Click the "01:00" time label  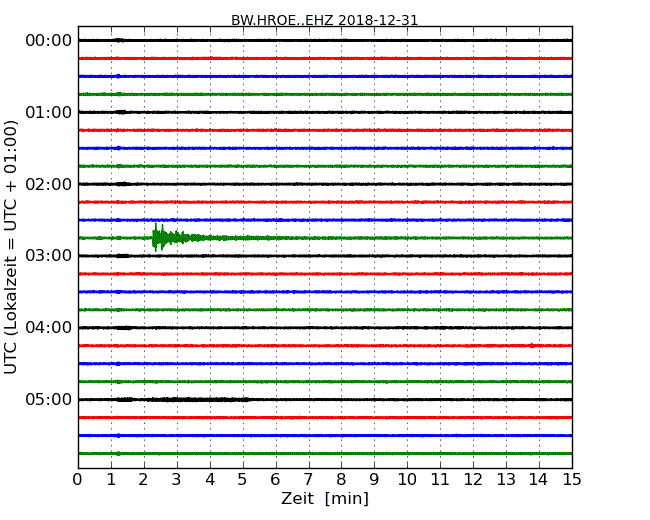(49, 112)
